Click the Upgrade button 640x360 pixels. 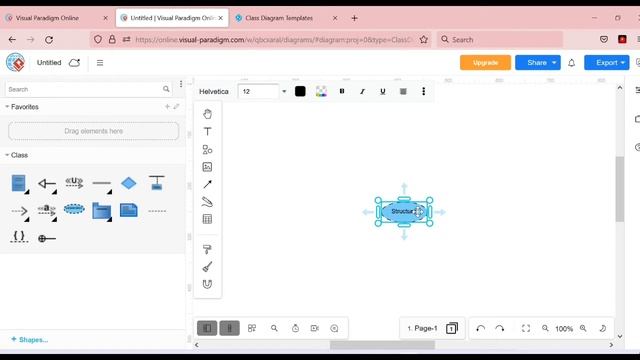point(485,63)
